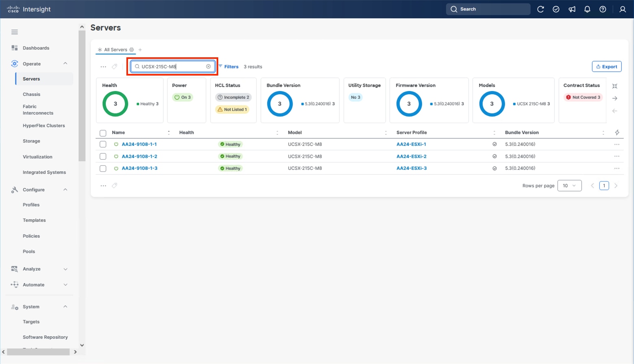Click the Export button
634x364 pixels.
tap(606, 67)
